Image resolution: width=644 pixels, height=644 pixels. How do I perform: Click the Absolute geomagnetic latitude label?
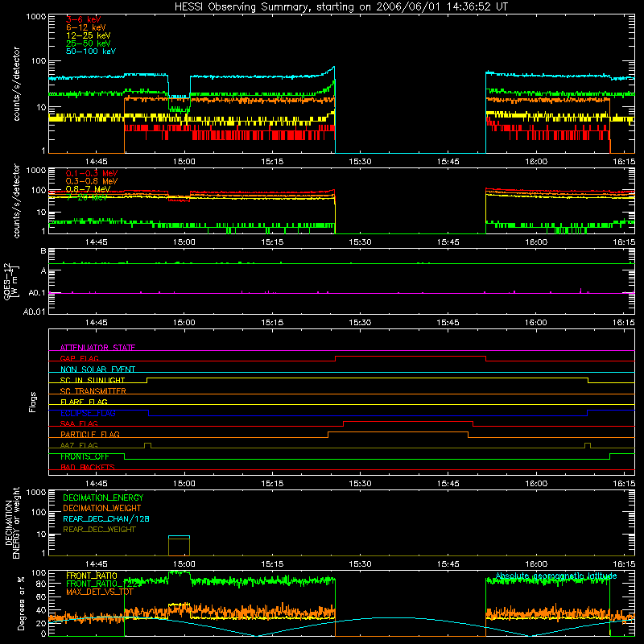point(556,576)
